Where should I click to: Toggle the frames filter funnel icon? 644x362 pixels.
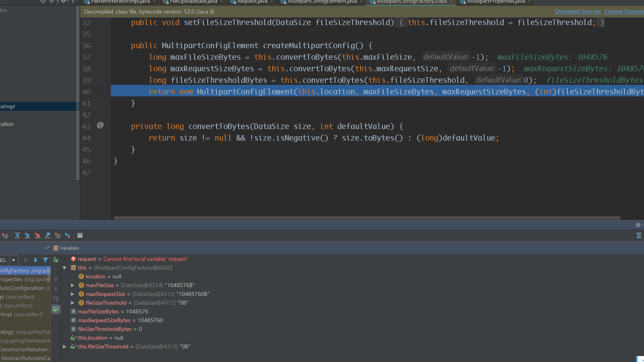coord(45,260)
